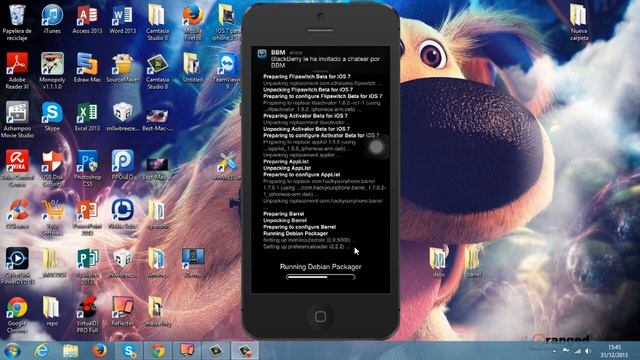Open Adobe Reader XI shortcut
Viewport: 640px width, 360px height.
17,70
